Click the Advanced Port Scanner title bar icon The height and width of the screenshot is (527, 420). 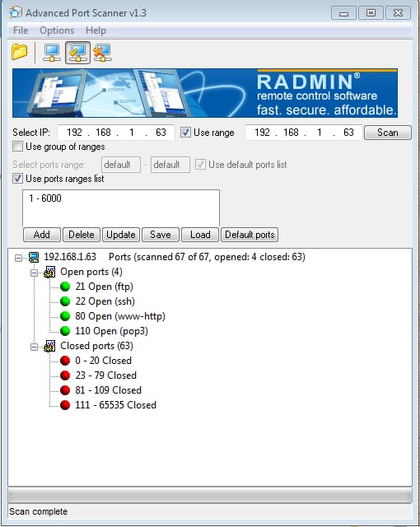click(16, 13)
